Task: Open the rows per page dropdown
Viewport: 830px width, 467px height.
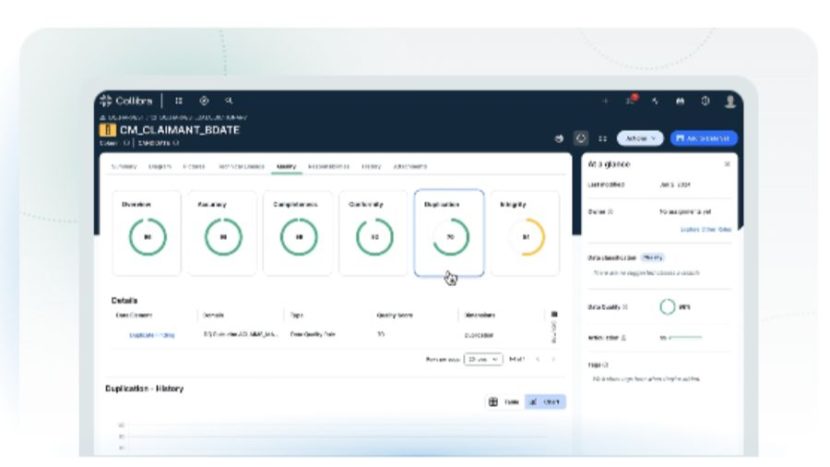Action: coord(483,359)
